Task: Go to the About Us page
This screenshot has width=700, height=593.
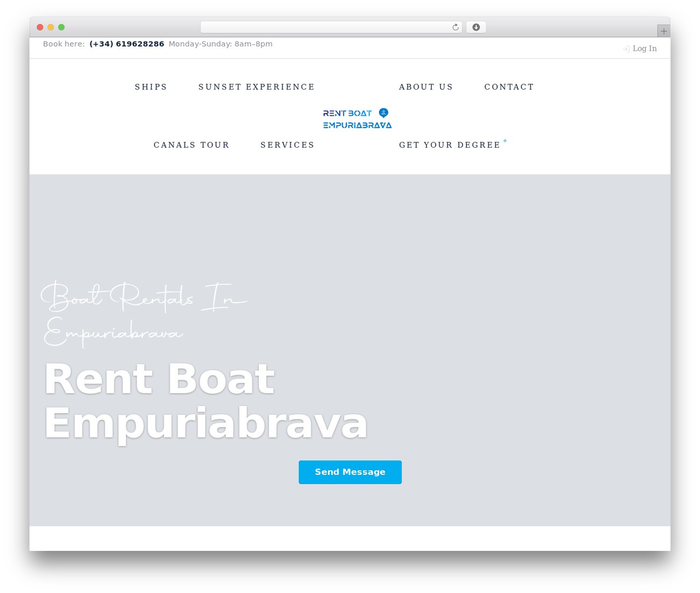Action: [x=426, y=87]
